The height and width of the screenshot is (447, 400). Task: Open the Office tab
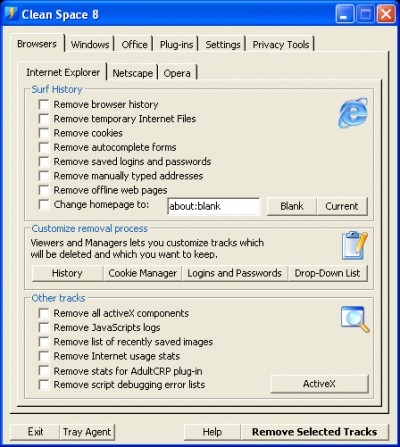[134, 44]
